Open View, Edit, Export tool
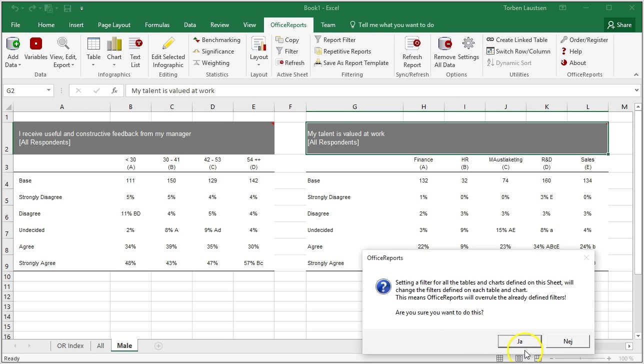The width and height of the screenshot is (644, 364). tap(63, 52)
